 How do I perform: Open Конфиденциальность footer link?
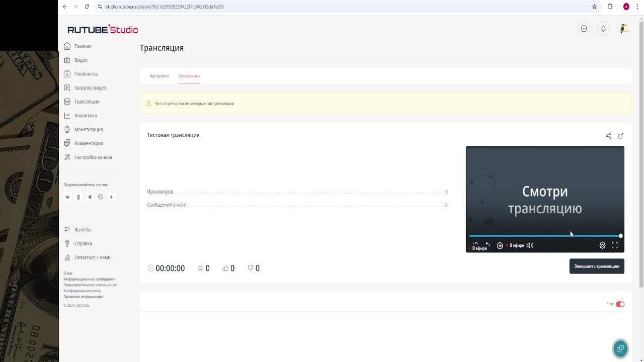pyautogui.click(x=82, y=291)
